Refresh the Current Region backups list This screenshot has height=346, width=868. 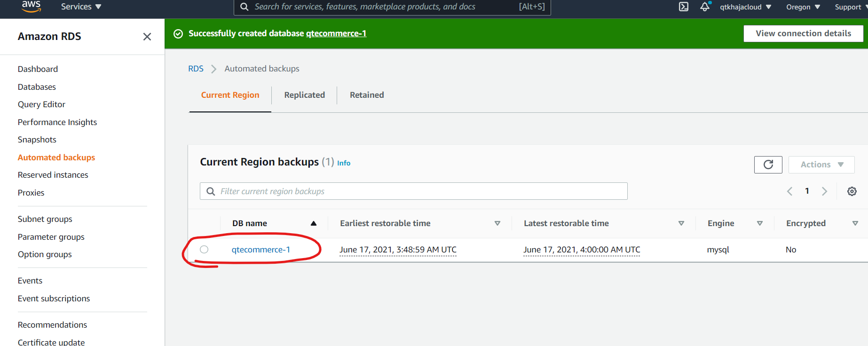point(768,165)
